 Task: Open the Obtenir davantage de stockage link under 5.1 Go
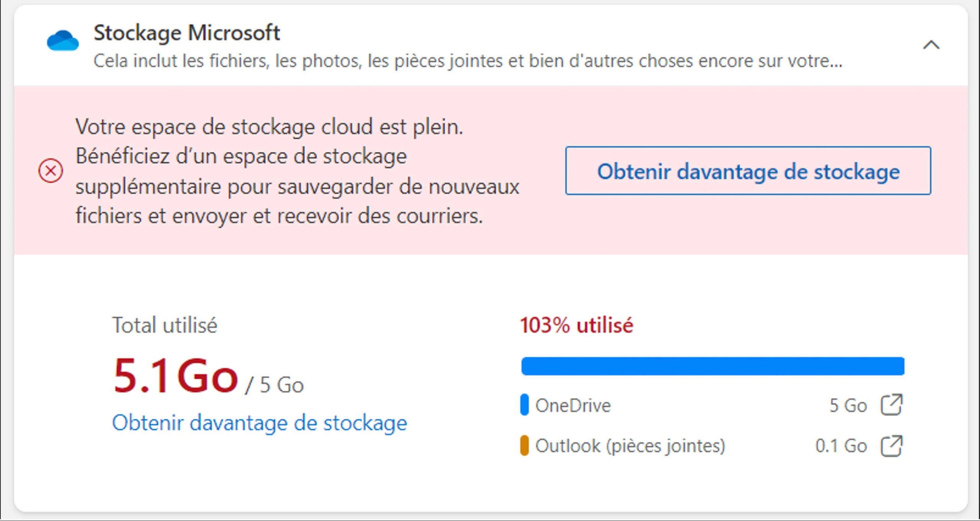pyautogui.click(x=259, y=423)
